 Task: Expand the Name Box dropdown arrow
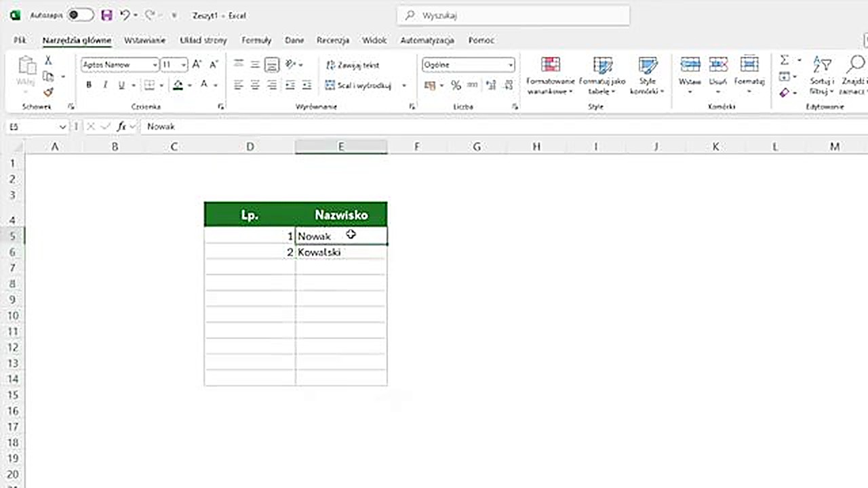tap(63, 127)
